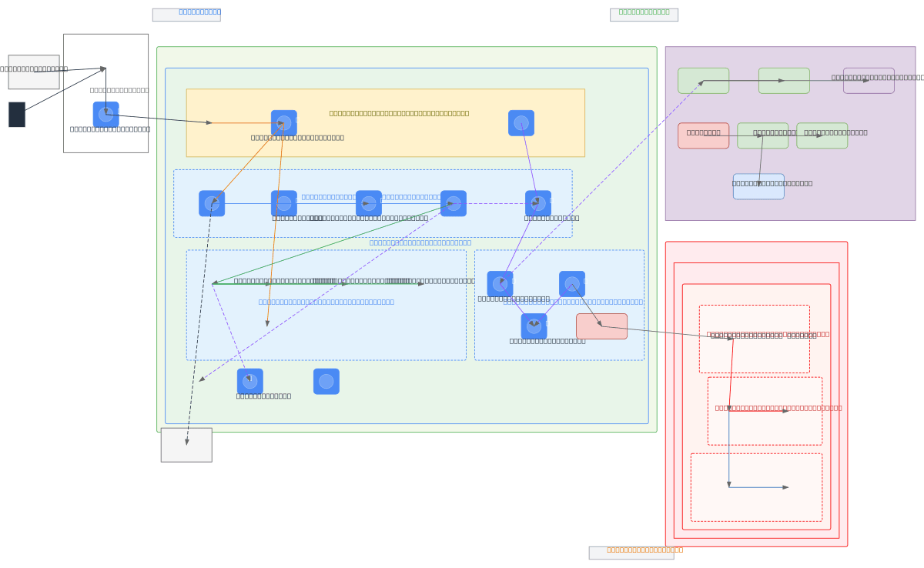Screen dimensions: 924x568
Task: Click the orange-text label box at the bottom
Action: [x=631, y=553]
